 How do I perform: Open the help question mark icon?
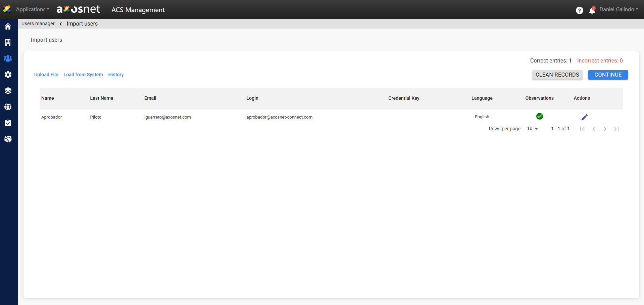click(579, 10)
